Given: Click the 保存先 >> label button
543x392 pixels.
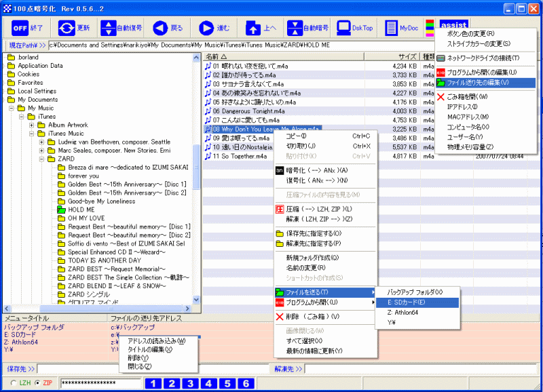Looking at the screenshot, I should (20, 369).
